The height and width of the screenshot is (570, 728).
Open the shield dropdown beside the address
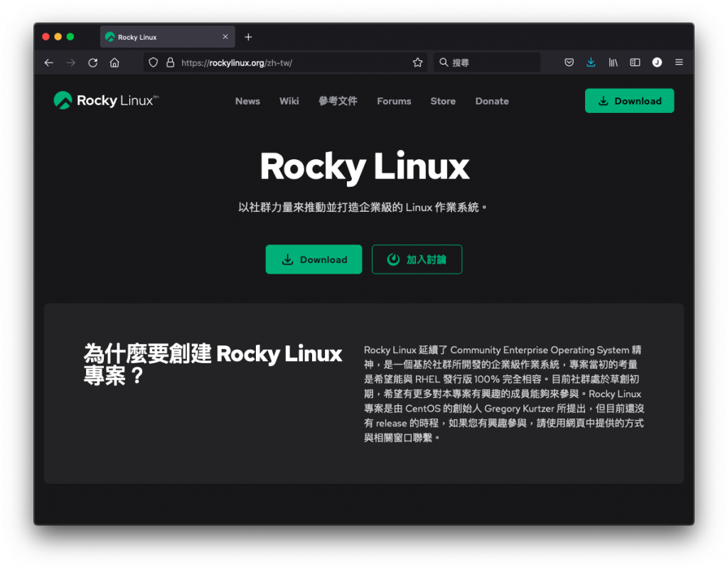point(153,63)
